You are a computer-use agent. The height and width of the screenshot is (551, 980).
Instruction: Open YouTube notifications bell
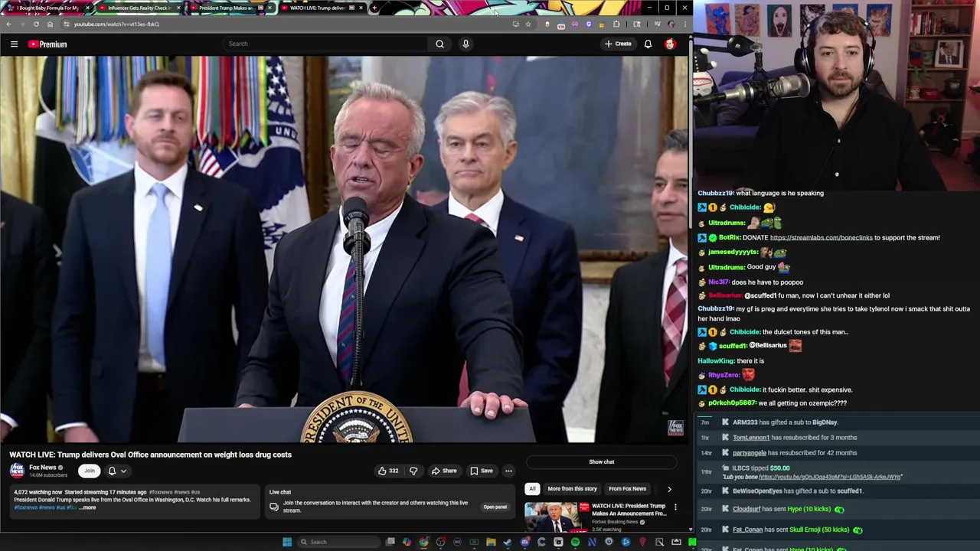pos(648,44)
